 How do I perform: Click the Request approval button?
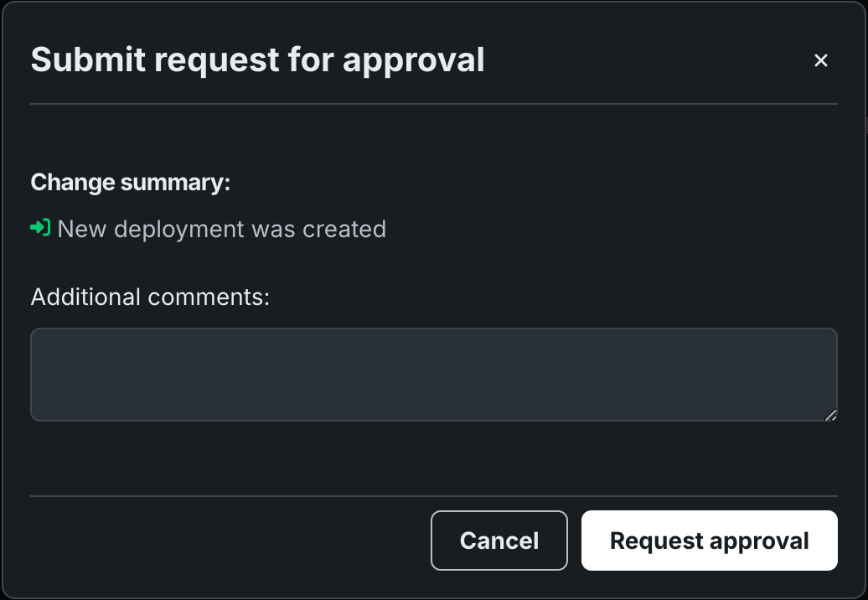click(709, 541)
